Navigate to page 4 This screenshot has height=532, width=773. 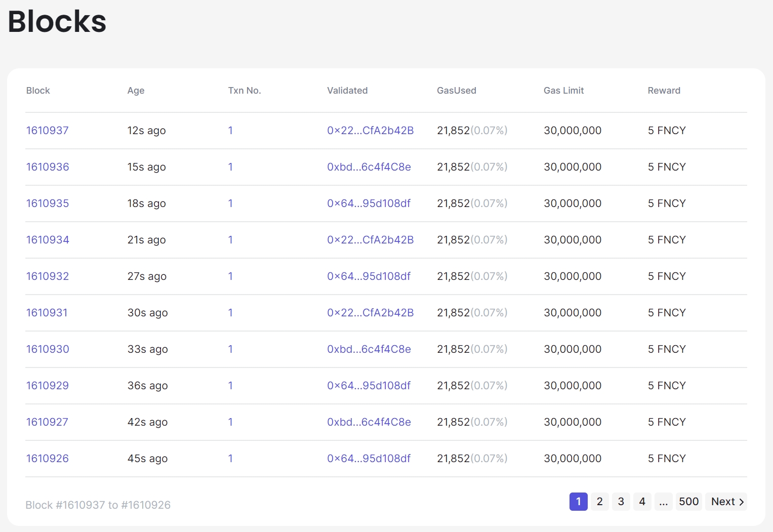click(642, 502)
